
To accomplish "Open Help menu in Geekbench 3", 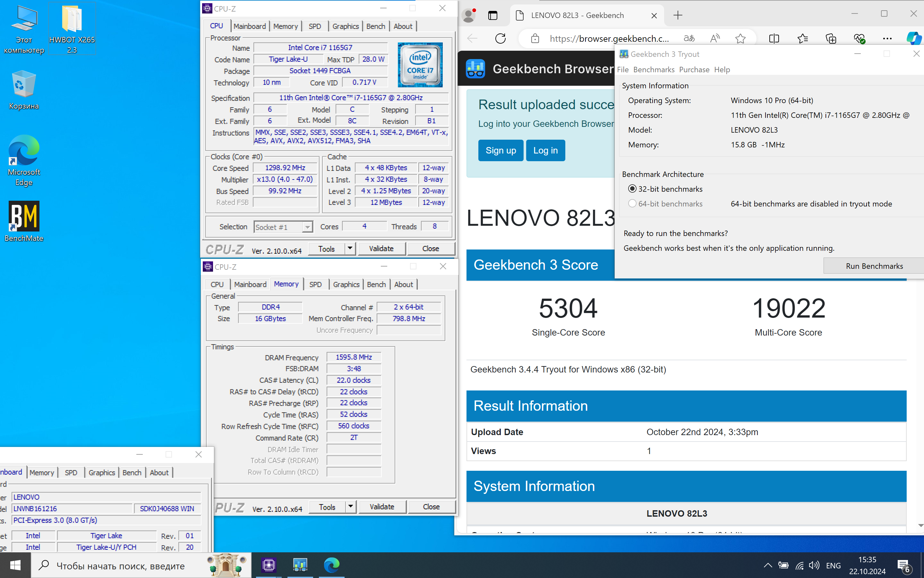I will pyautogui.click(x=722, y=70).
